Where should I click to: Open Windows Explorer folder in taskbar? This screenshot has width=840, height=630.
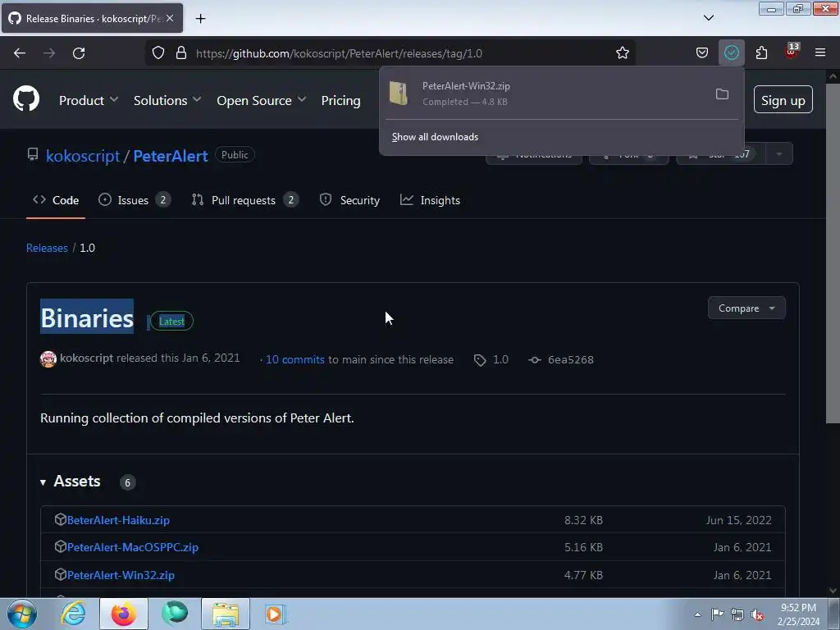click(x=226, y=614)
